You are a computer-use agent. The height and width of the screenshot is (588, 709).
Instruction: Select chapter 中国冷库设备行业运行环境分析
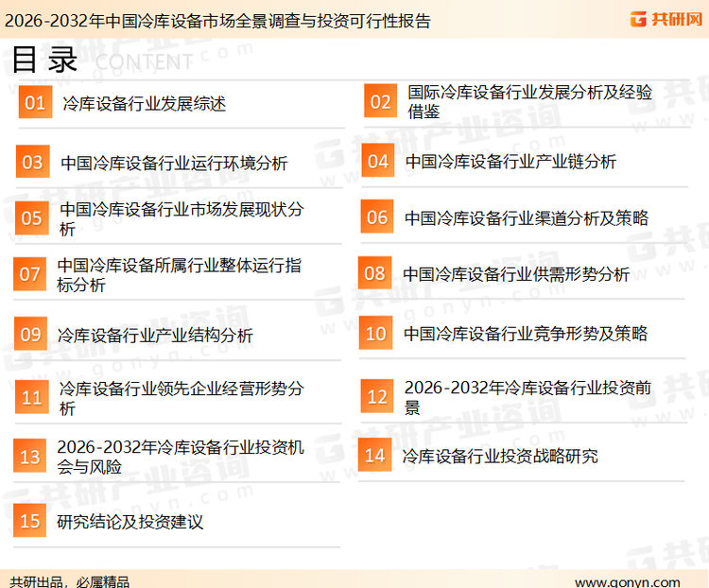[x=174, y=163]
